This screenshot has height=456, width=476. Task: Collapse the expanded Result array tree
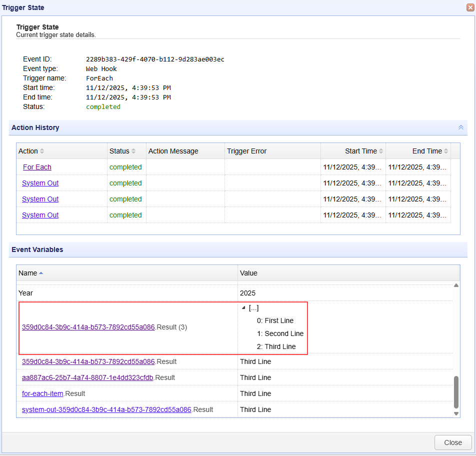(x=243, y=308)
